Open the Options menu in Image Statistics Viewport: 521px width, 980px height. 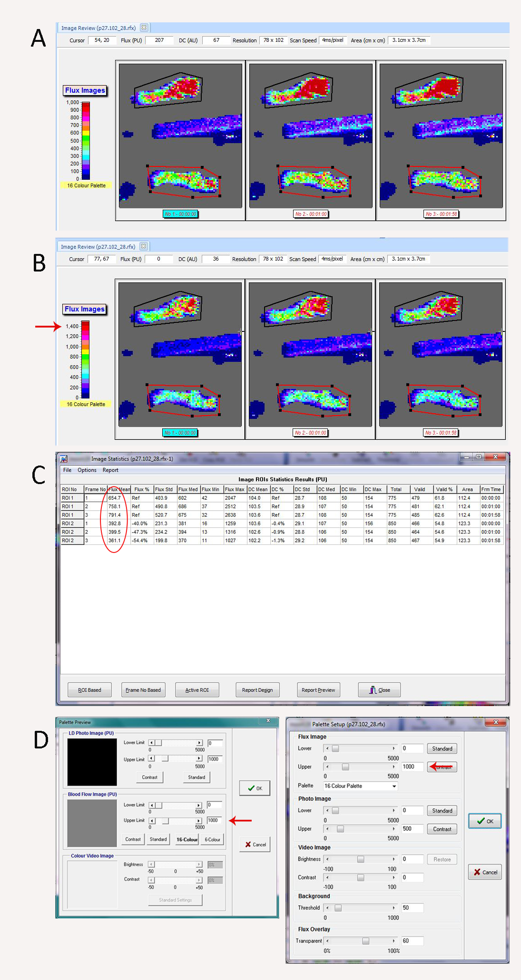click(87, 470)
